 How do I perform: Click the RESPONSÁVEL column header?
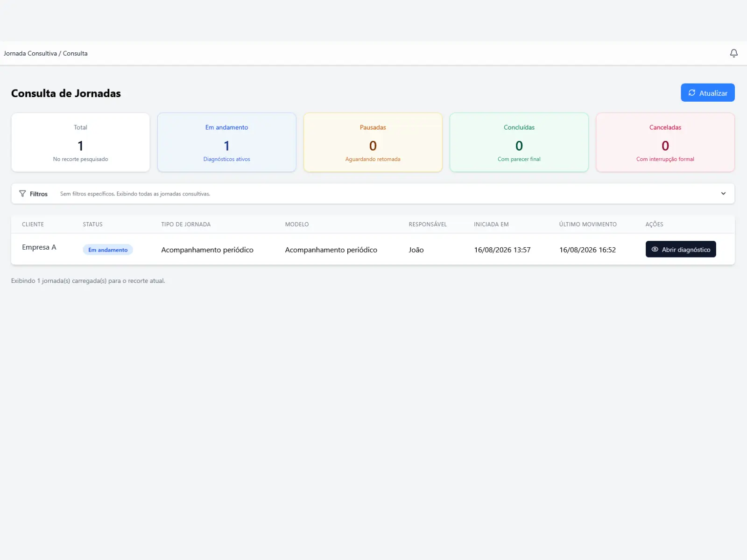pos(428,224)
